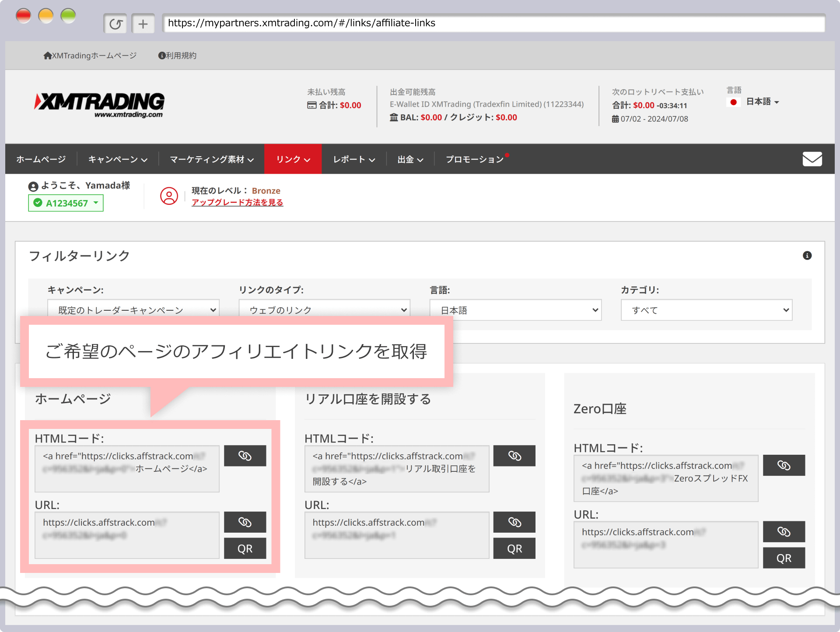Click the Zero口座 HTML code field
The image size is (840, 632).
tap(666, 478)
